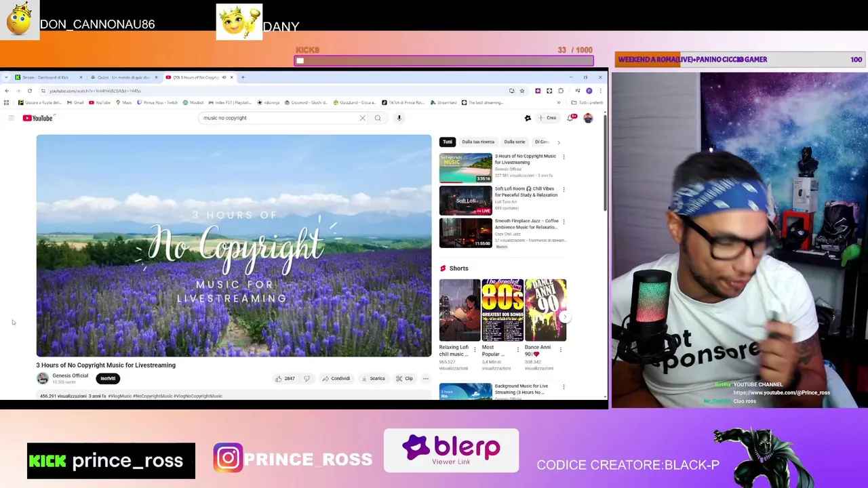Go back in the browser

pos(7,91)
